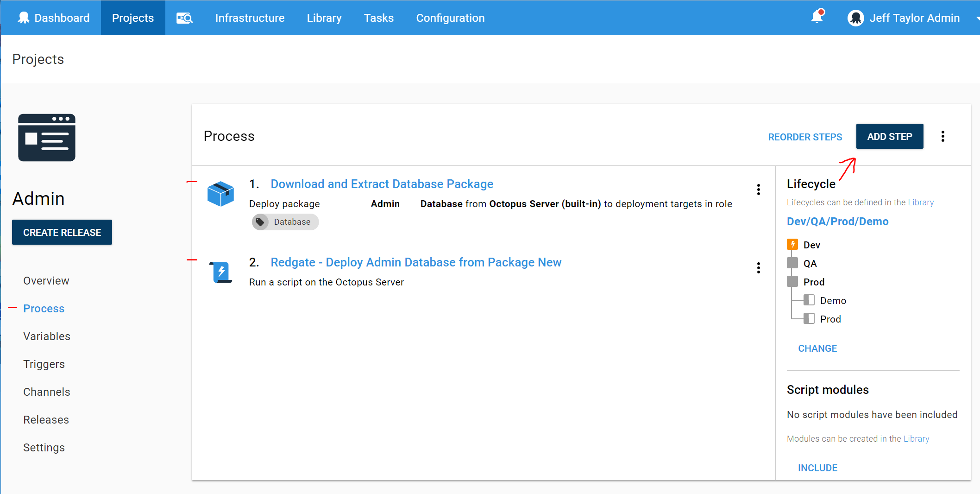980x494 pixels.
Task: Open Configuration in the top nav
Action: click(x=450, y=18)
